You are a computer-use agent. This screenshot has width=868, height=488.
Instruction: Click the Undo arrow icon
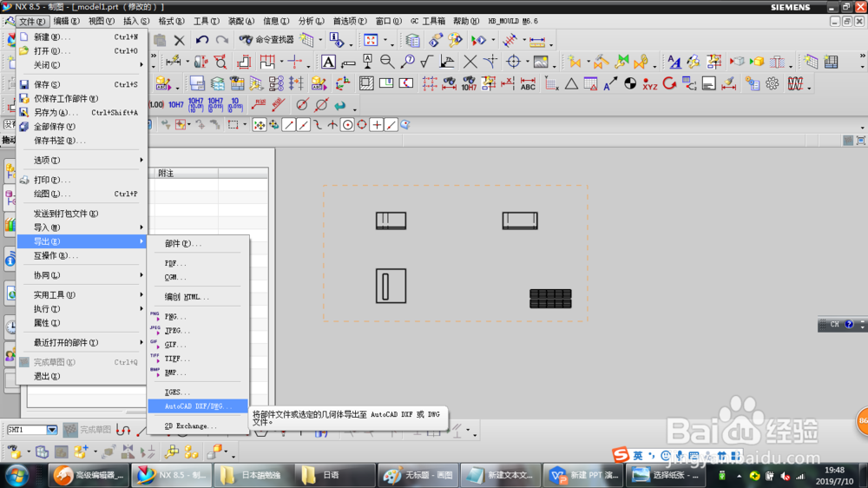201,40
